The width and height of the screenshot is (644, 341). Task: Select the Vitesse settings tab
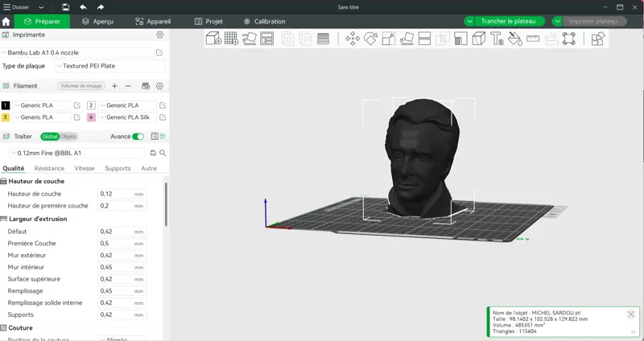pyautogui.click(x=85, y=168)
